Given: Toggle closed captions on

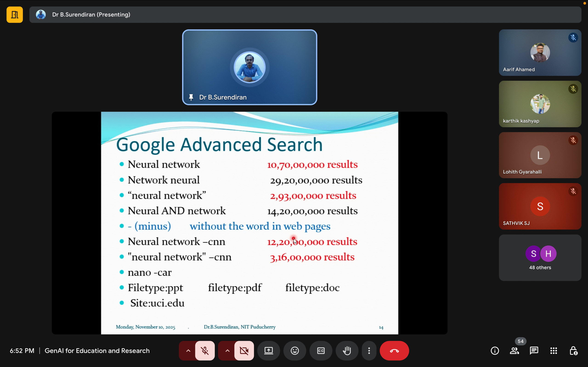Looking at the screenshot, I should 321,350.
